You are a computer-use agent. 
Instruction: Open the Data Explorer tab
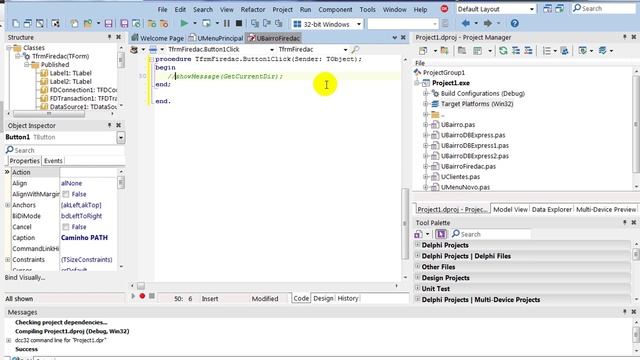click(551, 209)
